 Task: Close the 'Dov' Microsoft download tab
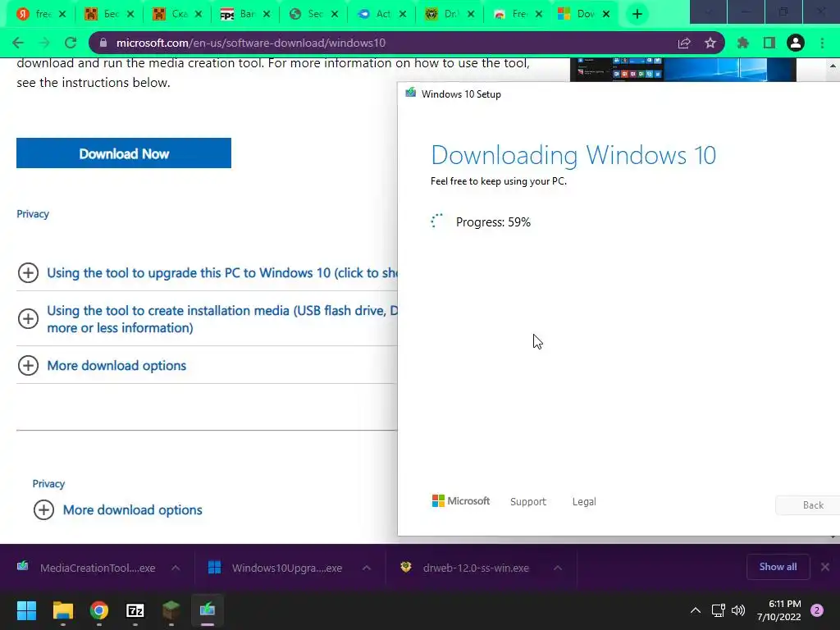tap(606, 15)
